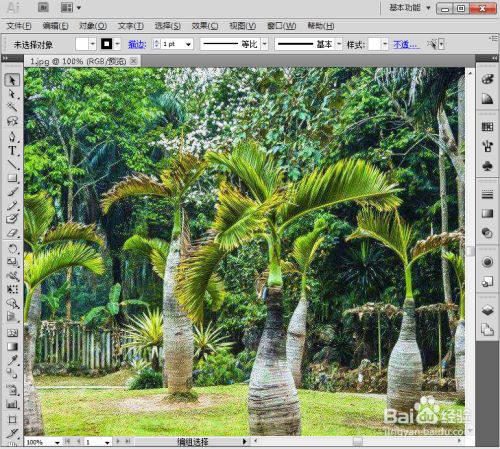The height and width of the screenshot is (449, 500).
Task: Open the Layers panel icon
Action: (x=487, y=311)
